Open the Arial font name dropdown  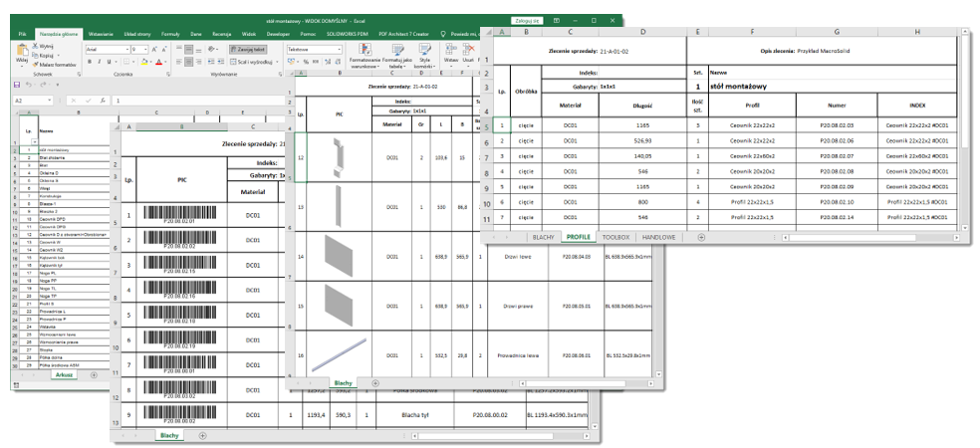127,50
